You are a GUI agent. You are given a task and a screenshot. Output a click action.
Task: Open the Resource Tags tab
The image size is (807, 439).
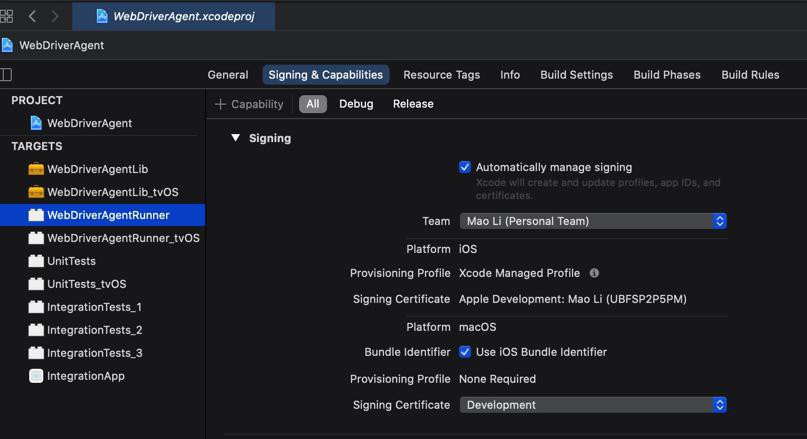tap(442, 75)
